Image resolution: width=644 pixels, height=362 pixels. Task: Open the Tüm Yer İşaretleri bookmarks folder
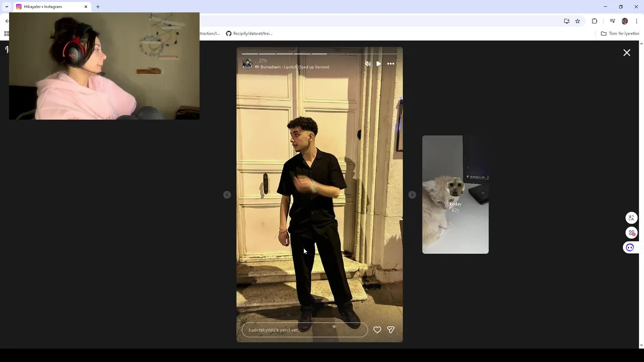[x=620, y=34]
